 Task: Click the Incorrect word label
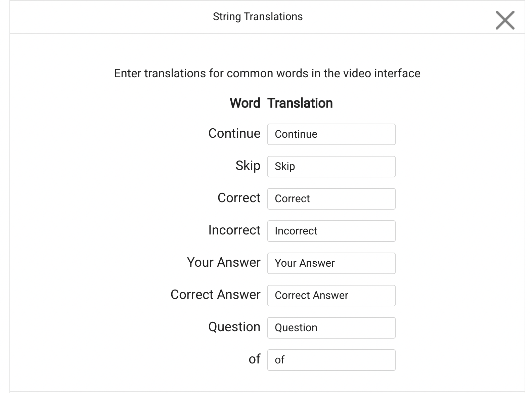click(234, 230)
